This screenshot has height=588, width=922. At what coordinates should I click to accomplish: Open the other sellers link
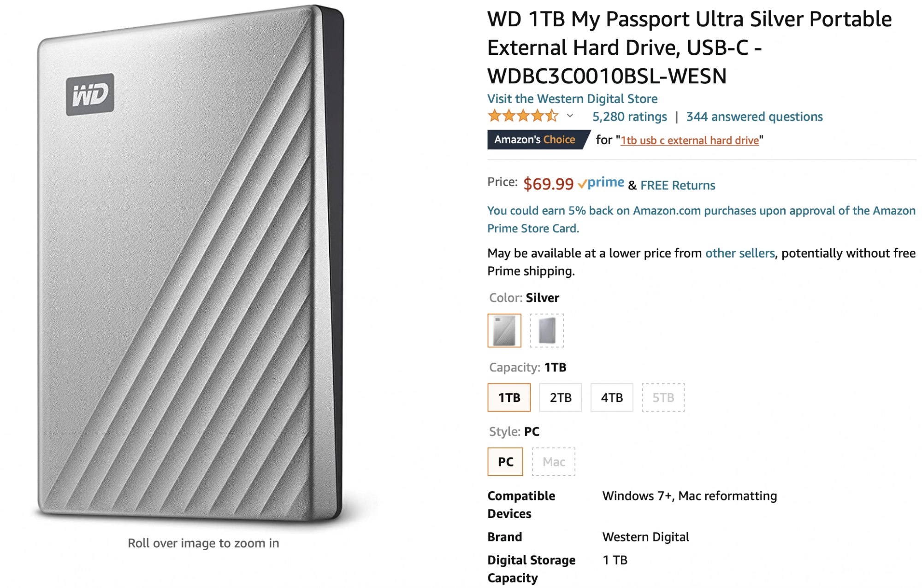[x=739, y=253]
